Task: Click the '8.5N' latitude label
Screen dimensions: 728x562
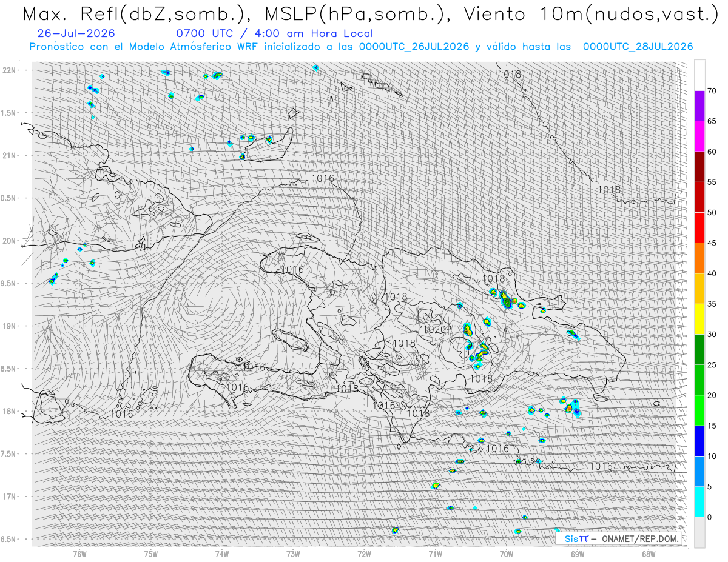Action: [8, 369]
